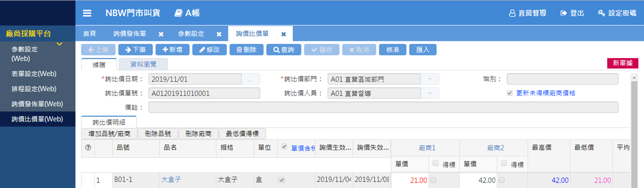The width and height of the screenshot is (644, 188).
Task: Click 刪除品號 button
Action: 157,134
